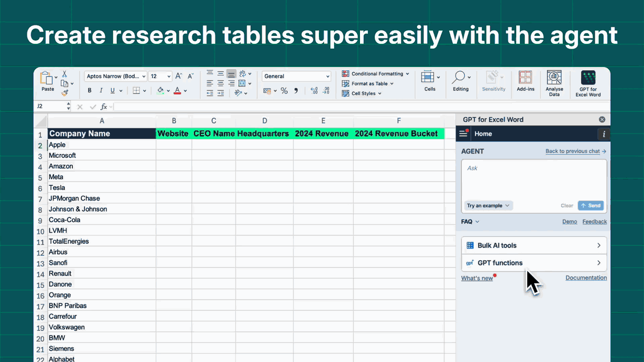Click the GPT for Excel Word ribbon icon
The image size is (644, 362).
tap(588, 80)
